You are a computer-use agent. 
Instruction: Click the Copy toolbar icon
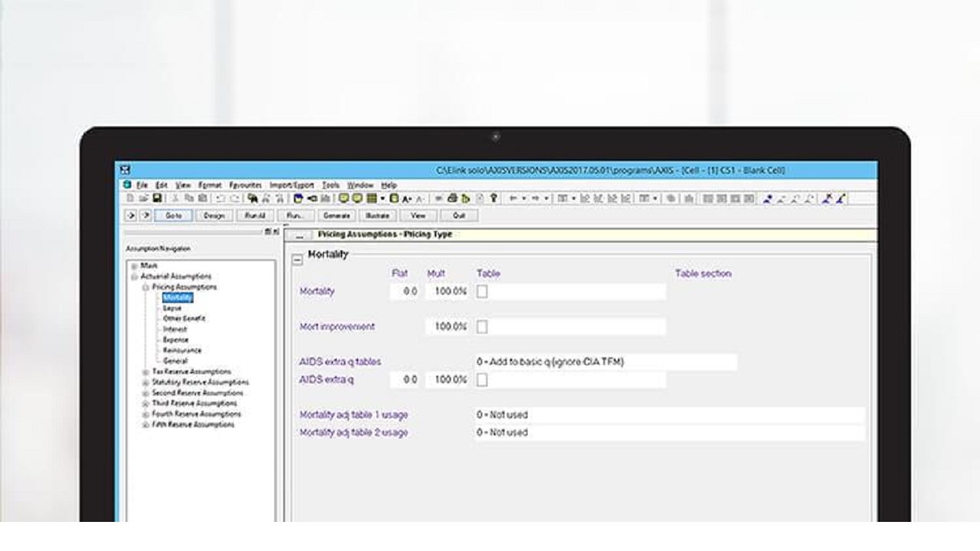(x=188, y=199)
